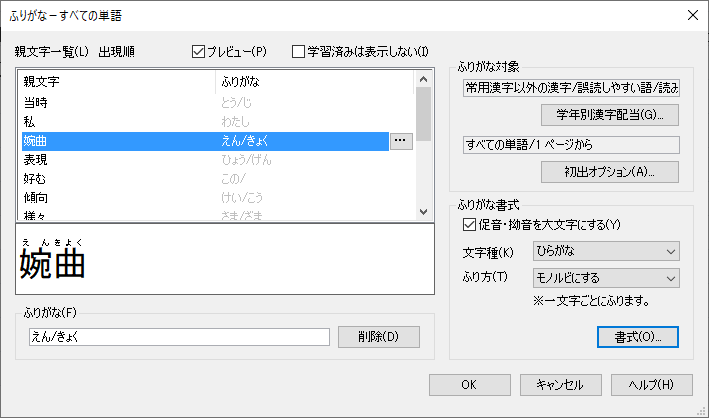Select the 表現 entry in list
Viewport: 709px width, 418px height.
pyautogui.click(x=118, y=159)
